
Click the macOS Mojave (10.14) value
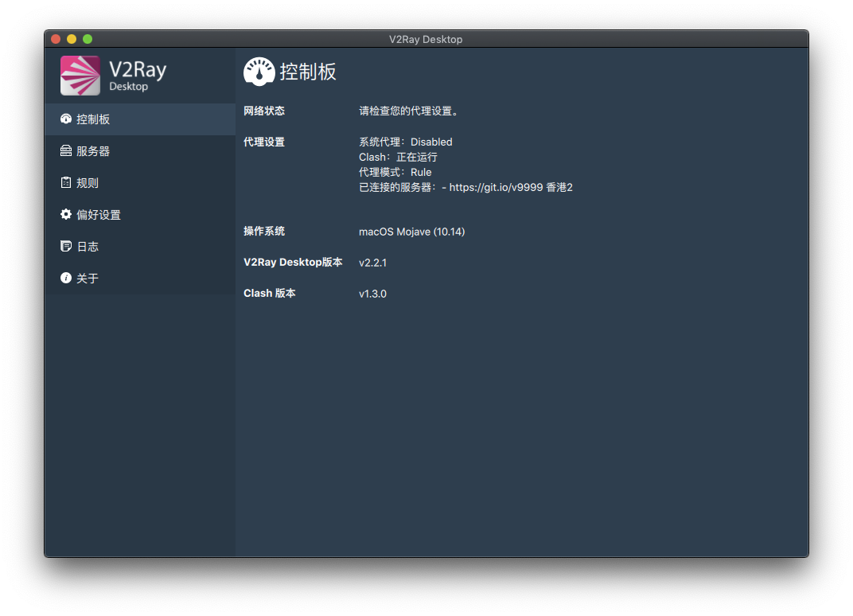(x=412, y=232)
